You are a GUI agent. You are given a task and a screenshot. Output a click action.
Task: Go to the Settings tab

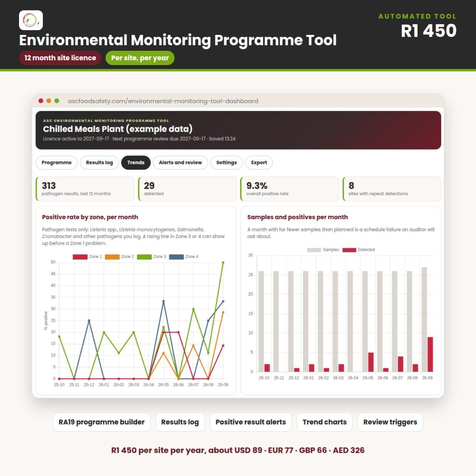point(226,162)
